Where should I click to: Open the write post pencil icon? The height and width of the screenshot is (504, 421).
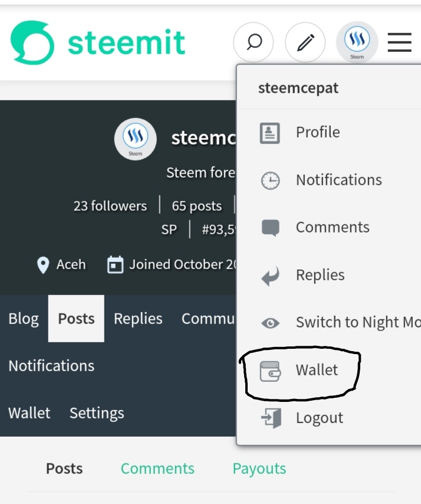305,42
